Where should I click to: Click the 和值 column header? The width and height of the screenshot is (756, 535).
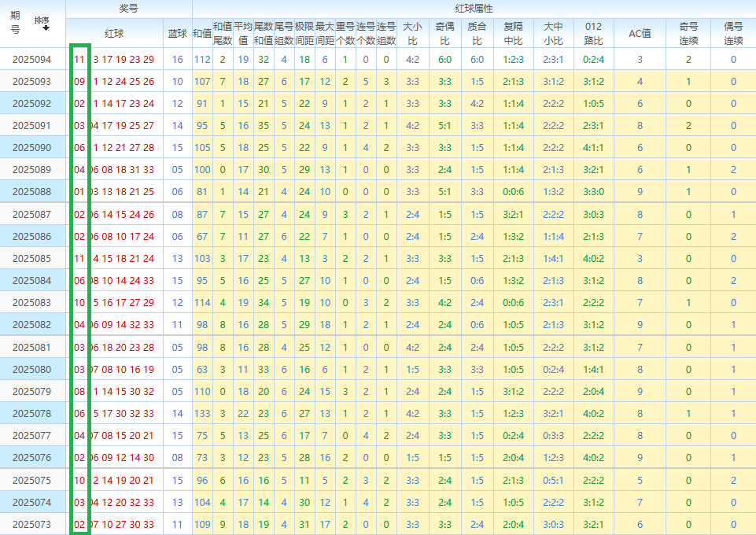pos(201,34)
